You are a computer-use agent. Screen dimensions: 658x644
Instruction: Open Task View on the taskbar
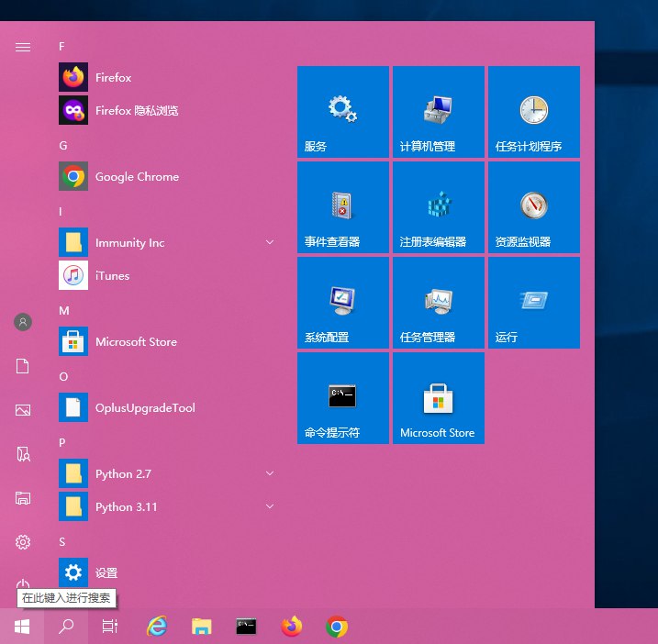point(110,627)
